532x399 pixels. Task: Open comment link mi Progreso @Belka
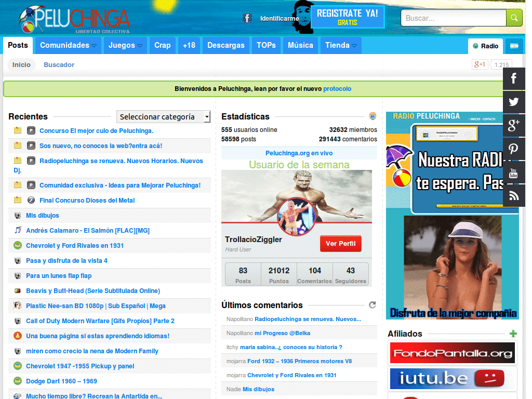click(282, 333)
